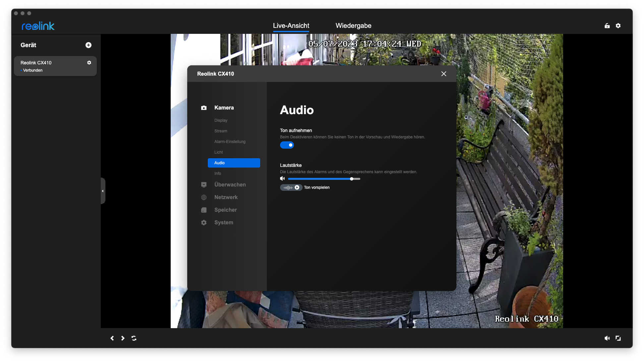Expand the Netzwerk settings section
Viewport: 644px width, 362px height.
[x=226, y=197]
